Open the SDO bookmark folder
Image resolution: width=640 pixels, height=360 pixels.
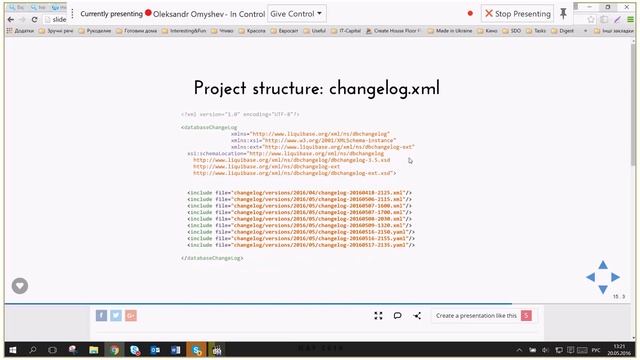tap(511, 31)
